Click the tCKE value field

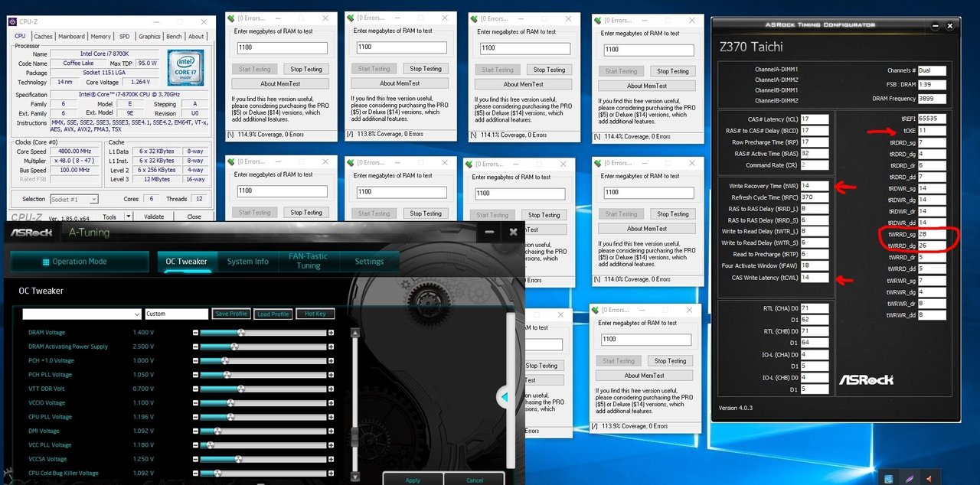931,131
